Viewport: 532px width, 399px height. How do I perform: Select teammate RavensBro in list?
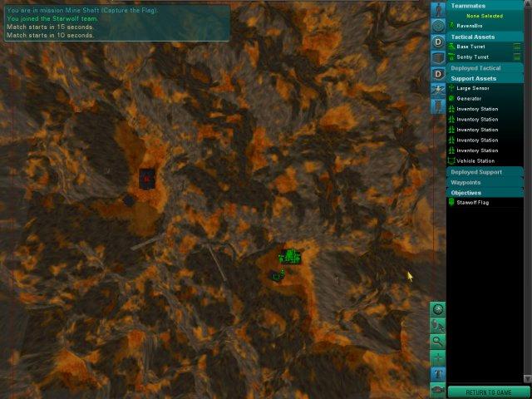pyautogui.click(x=471, y=25)
